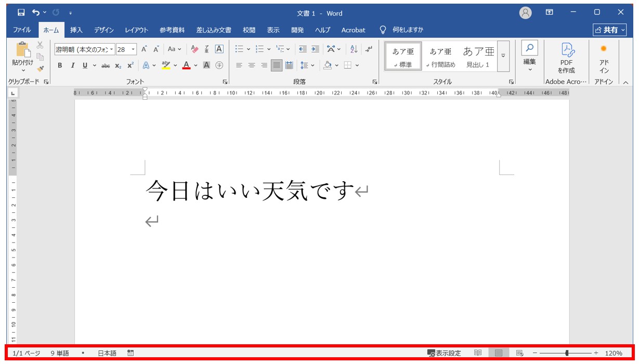The image size is (639, 364).
Task: Align the text to the left
Action: (239, 65)
